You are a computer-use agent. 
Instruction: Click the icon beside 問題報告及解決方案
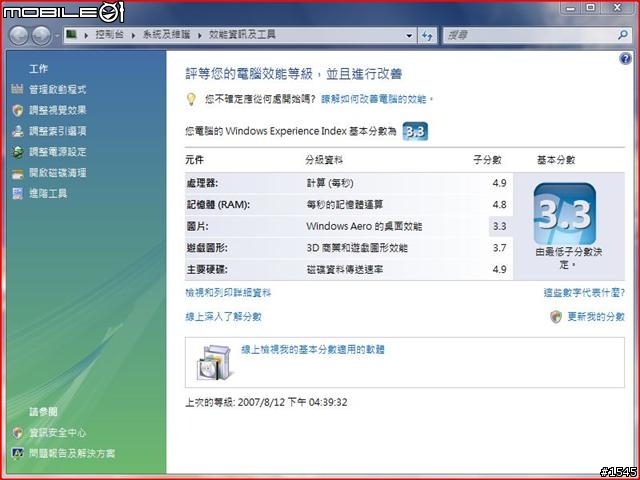[17, 453]
